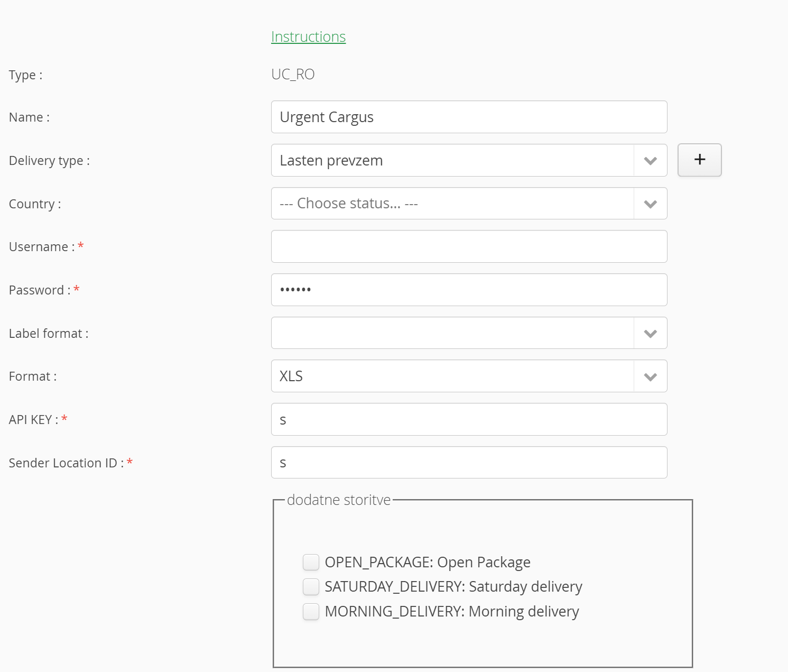Click into the Password field

(469, 290)
